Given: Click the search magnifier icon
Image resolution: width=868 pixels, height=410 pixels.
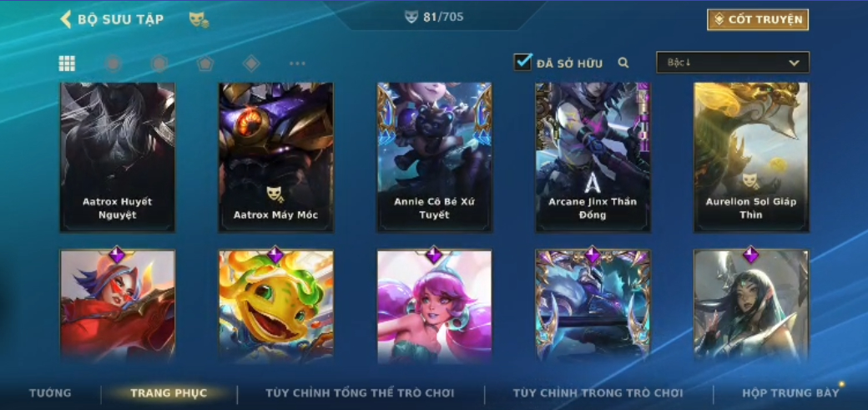Looking at the screenshot, I should pos(623,63).
